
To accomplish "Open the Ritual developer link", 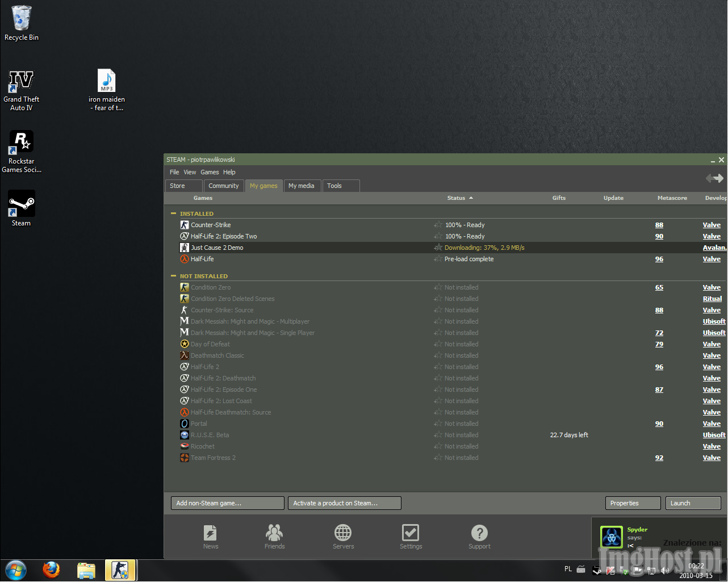I will tap(712, 299).
